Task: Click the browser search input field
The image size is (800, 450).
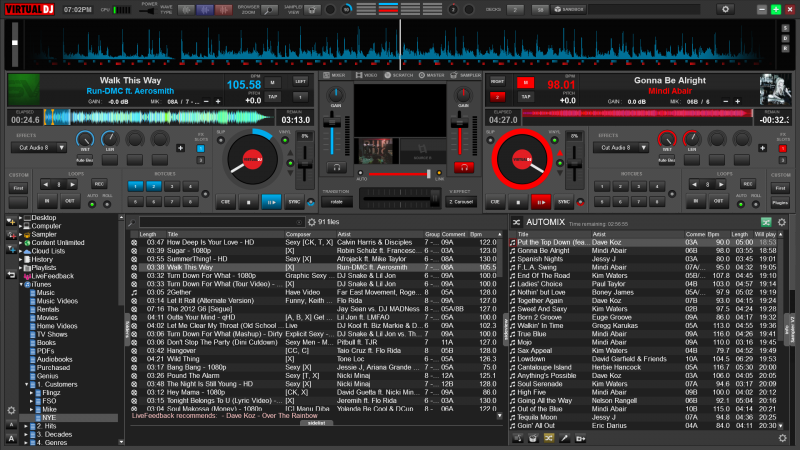Action: tap(222, 222)
